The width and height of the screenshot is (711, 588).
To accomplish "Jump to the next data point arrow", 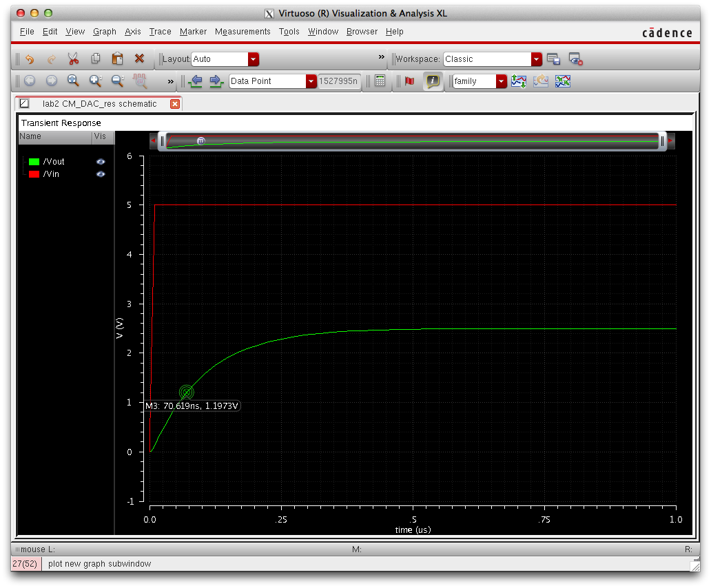I will [x=216, y=81].
